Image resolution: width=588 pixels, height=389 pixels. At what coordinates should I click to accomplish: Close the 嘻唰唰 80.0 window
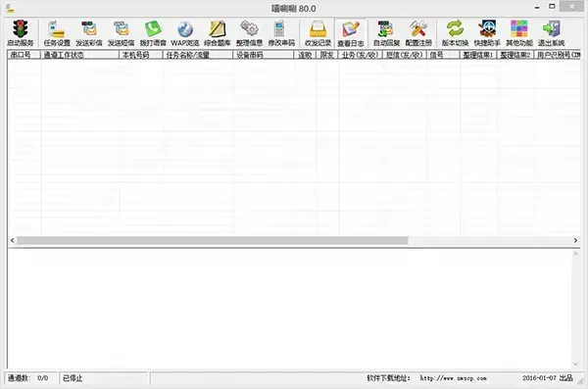click(x=572, y=7)
